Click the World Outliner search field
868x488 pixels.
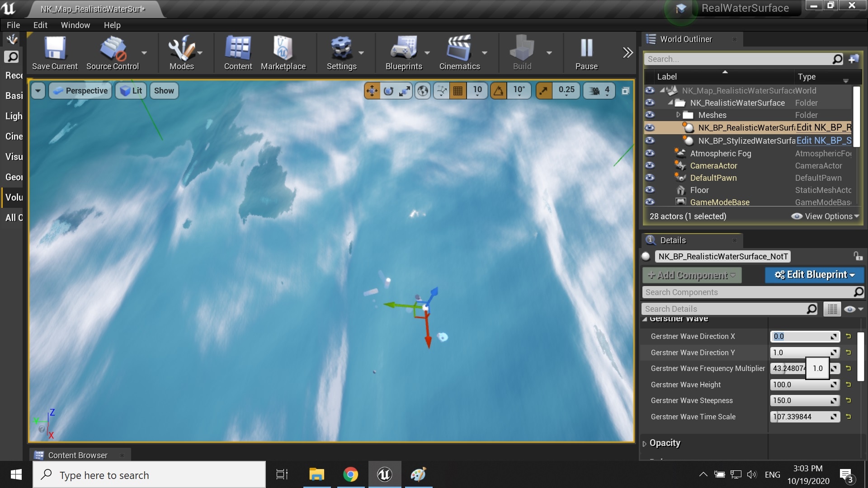[x=741, y=59]
